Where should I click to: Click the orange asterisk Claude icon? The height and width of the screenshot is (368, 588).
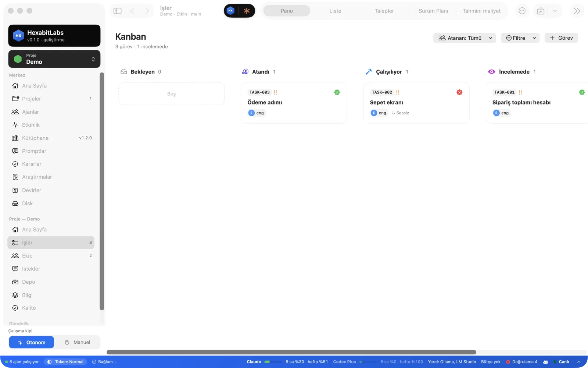coord(247,11)
